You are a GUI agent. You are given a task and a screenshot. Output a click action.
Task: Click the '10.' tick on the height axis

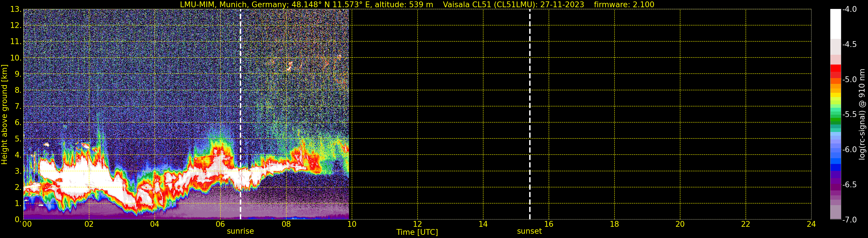click(x=16, y=58)
